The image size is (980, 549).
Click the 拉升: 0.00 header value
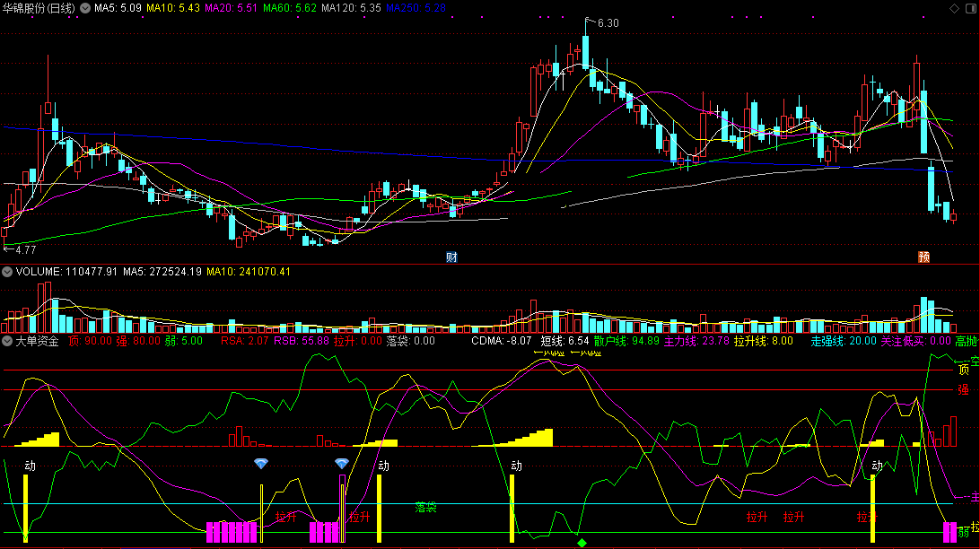(x=357, y=341)
